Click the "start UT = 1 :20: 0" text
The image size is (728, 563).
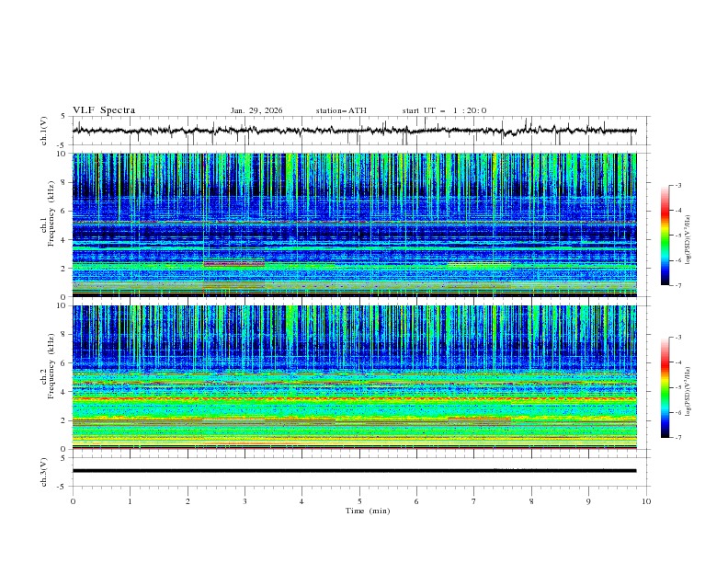click(x=444, y=110)
